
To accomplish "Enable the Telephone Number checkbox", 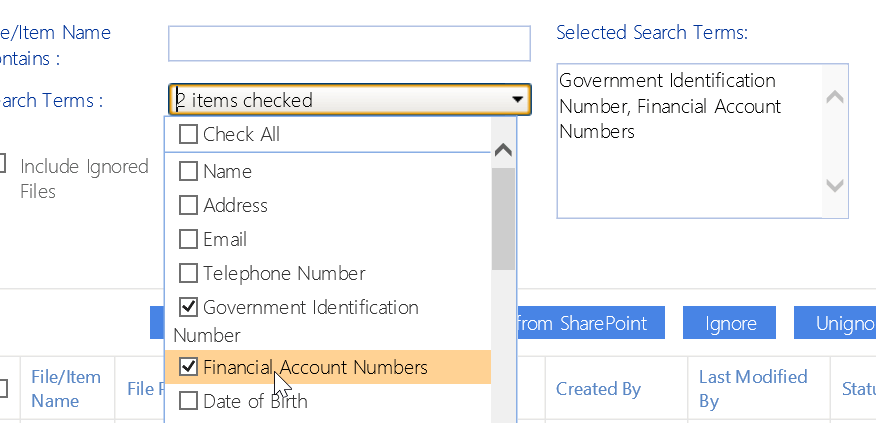I will pyautogui.click(x=188, y=273).
